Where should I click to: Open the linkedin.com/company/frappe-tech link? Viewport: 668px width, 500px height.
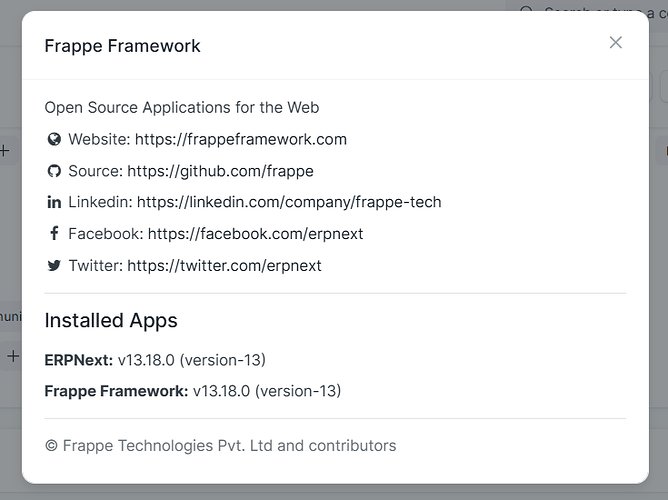(289, 202)
